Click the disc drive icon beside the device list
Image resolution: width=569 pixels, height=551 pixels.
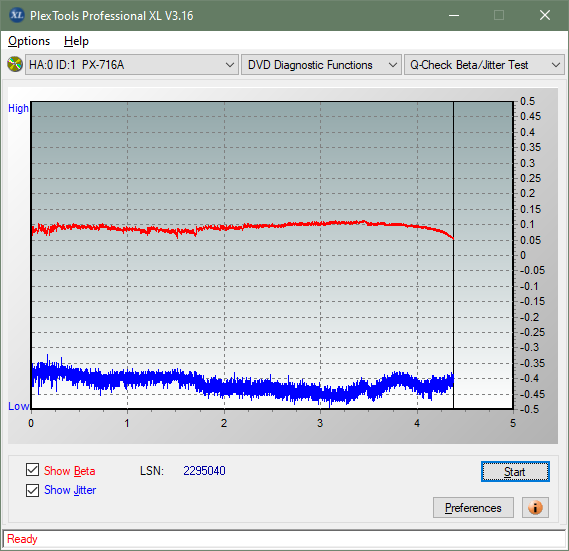pos(15,65)
